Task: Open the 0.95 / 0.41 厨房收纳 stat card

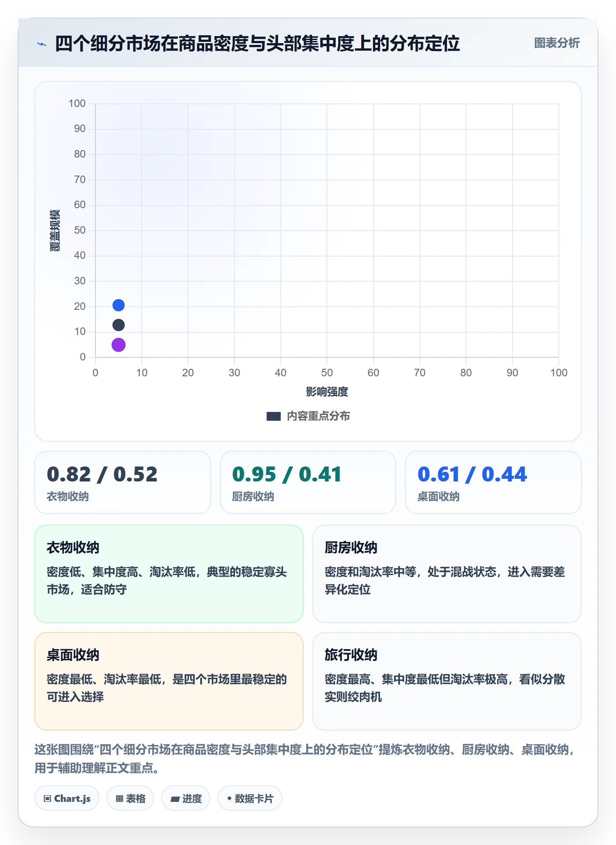Action: [x=308, y=482]
